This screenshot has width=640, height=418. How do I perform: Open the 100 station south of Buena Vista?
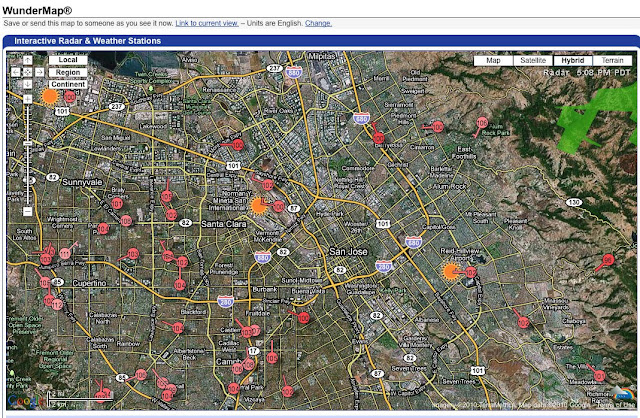pos(303,318)
